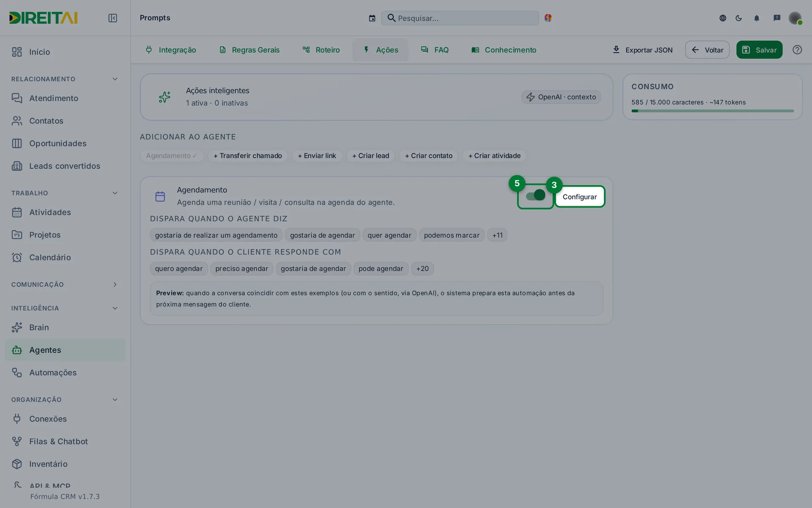The height and width of the screenshot is (508, 812).
Task: Click the Voltar button
Action: pos(707,50)
